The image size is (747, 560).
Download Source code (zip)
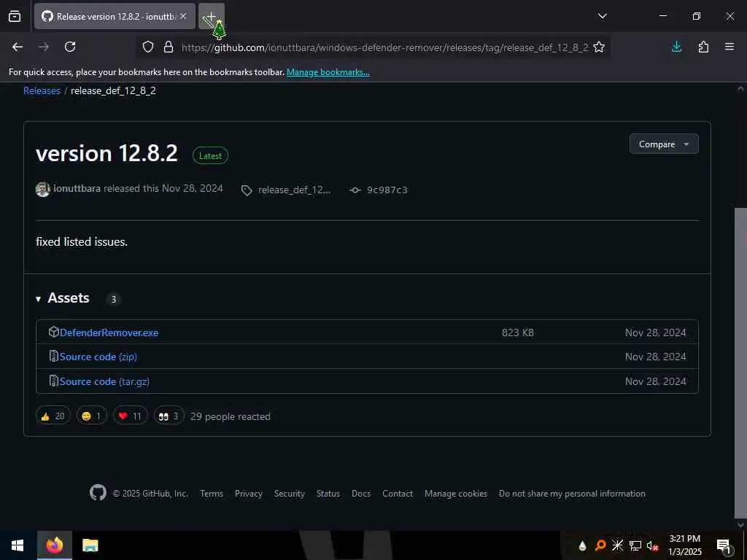coord(98,357)
